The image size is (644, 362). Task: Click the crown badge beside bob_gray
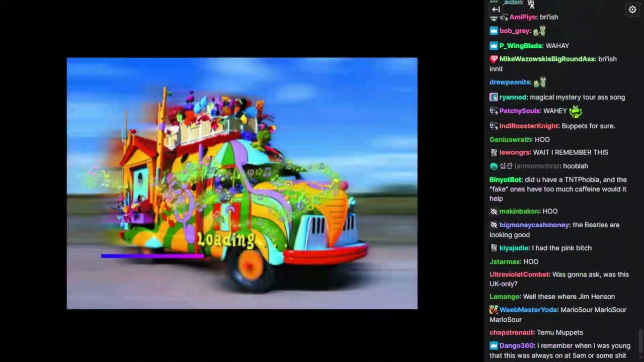point(494,31)
